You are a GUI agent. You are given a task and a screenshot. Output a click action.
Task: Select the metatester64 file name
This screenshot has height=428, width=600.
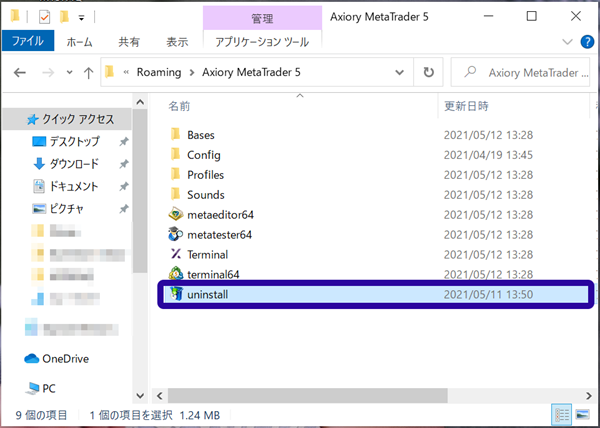coord(219,234)
